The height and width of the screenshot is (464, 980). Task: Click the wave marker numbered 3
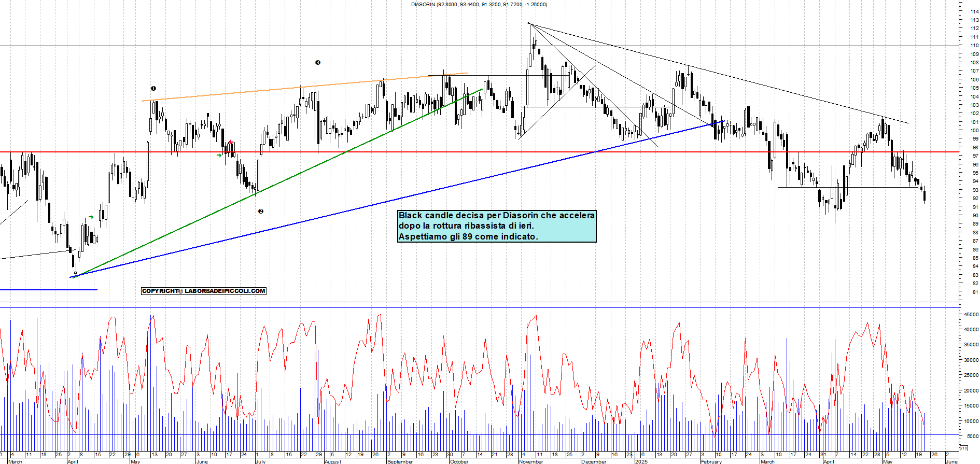click(318, 62)
